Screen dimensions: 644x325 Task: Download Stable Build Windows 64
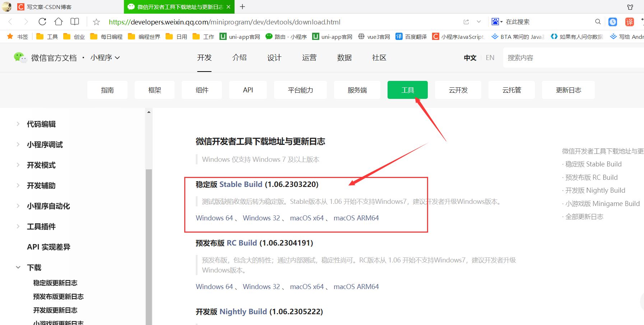coord(214,218)
